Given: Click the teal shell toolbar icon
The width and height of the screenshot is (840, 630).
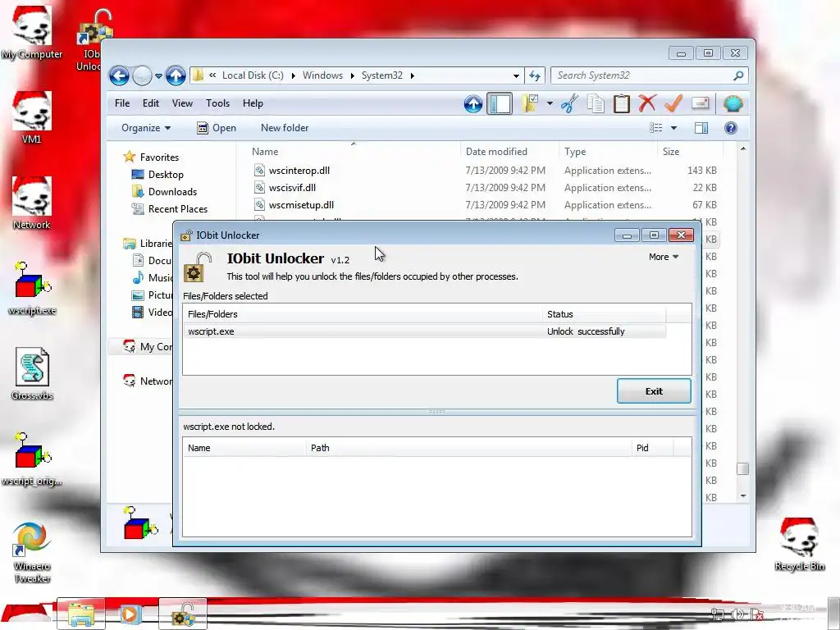Looking at the screenshot, I should point(733,103).
